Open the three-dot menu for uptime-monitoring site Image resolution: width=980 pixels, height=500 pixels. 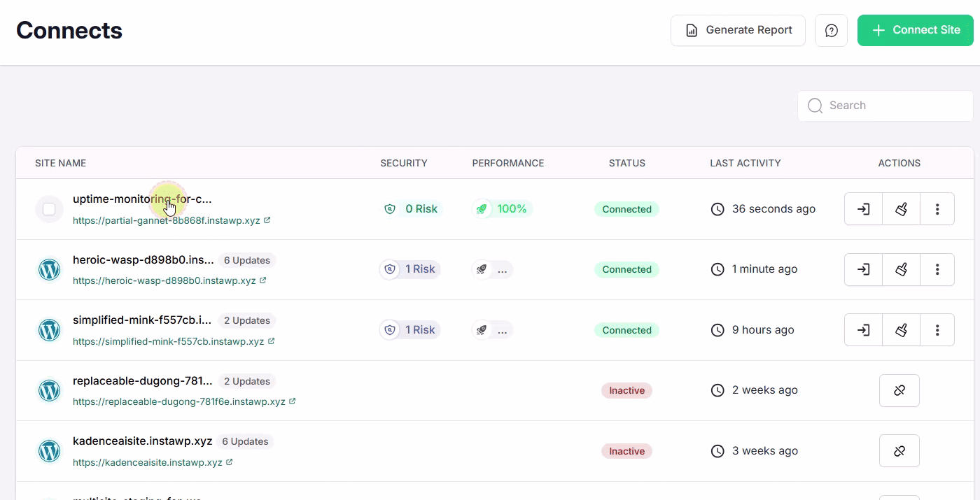937,209
